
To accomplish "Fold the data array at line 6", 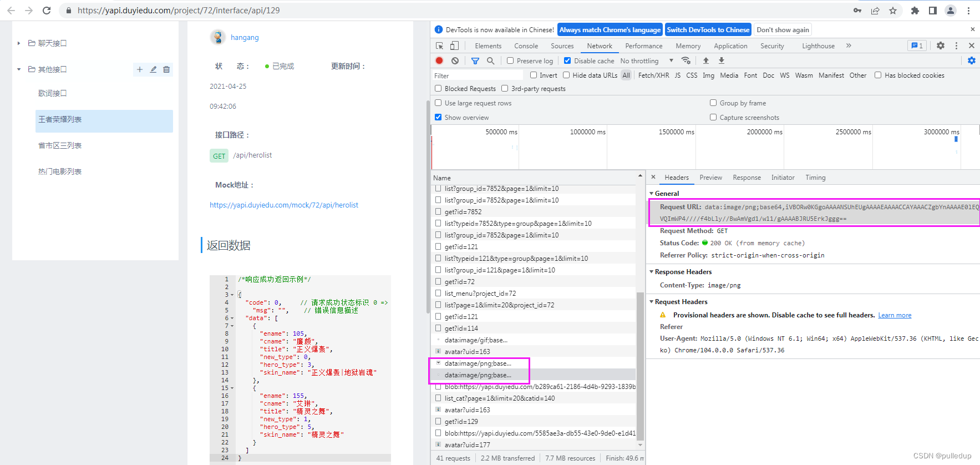I will pyautogui.click(x=232, y=318).
